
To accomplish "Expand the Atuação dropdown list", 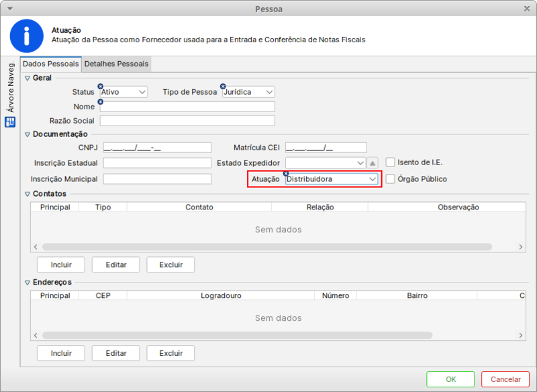I will click(373, 179).
